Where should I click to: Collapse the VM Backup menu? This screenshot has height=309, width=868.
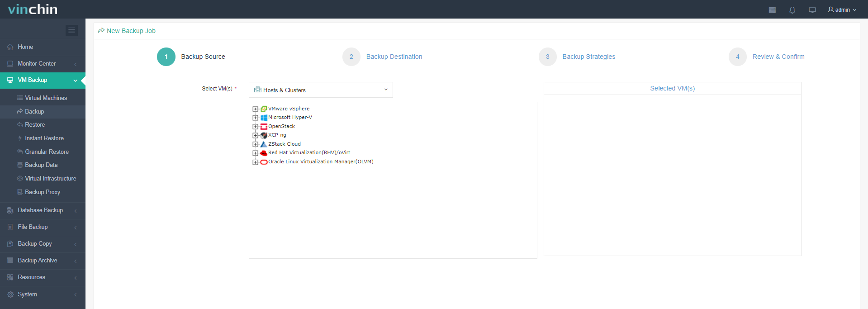(x=43, y=80)
